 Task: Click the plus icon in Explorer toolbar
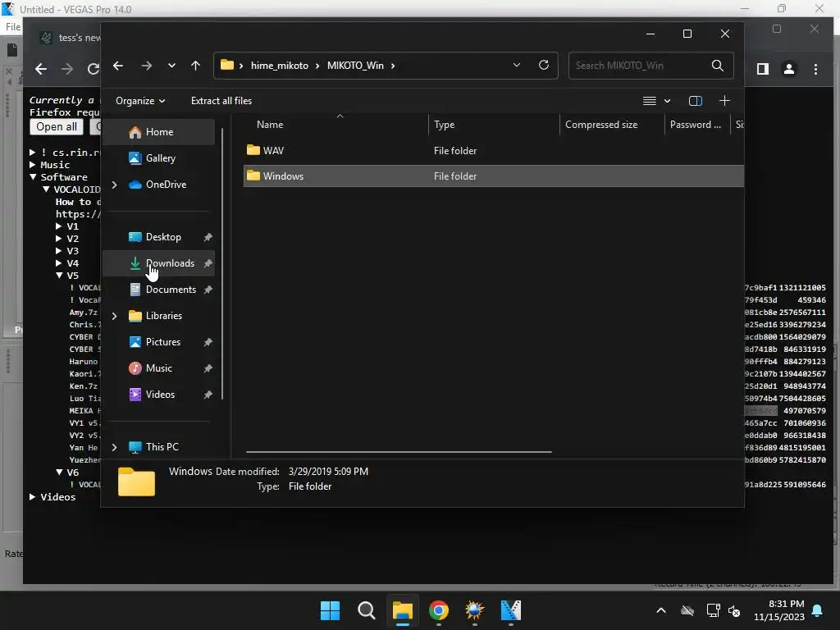pos(724,101)
